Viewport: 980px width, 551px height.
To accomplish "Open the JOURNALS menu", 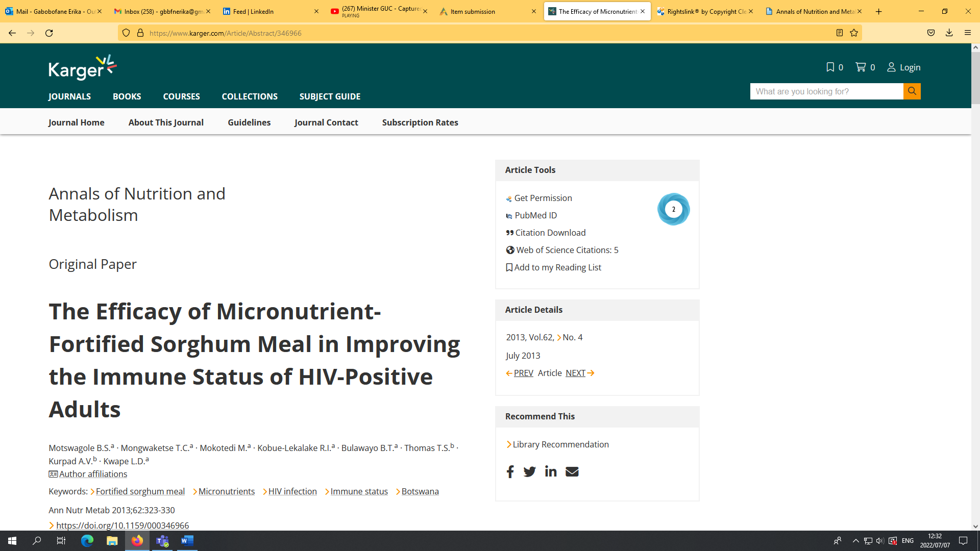I will (x=69, y=96).
